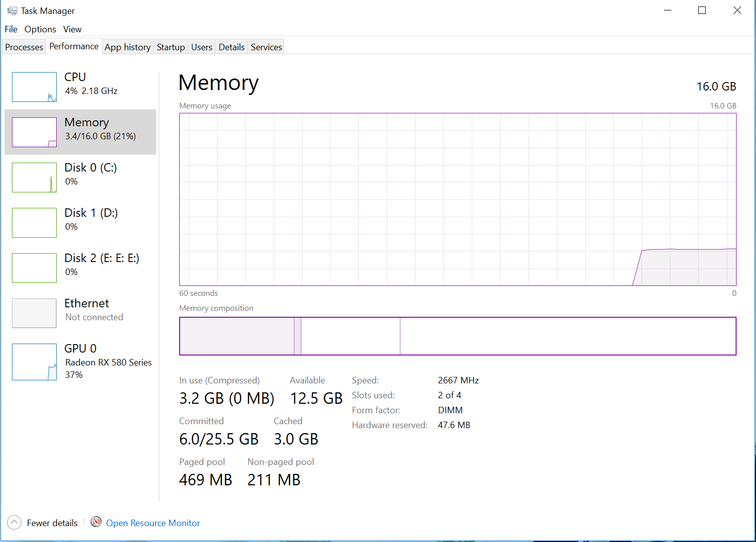Image resolution: width=756 pixels, height=542 pixels.
Task: Open the Services tab
Action: pos(266,47)
